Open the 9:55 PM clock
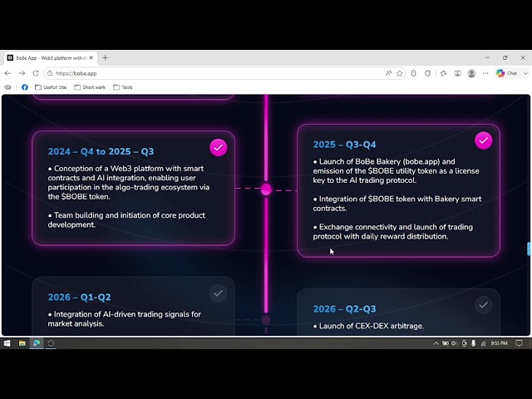532x399 pixels. (499, 343)
